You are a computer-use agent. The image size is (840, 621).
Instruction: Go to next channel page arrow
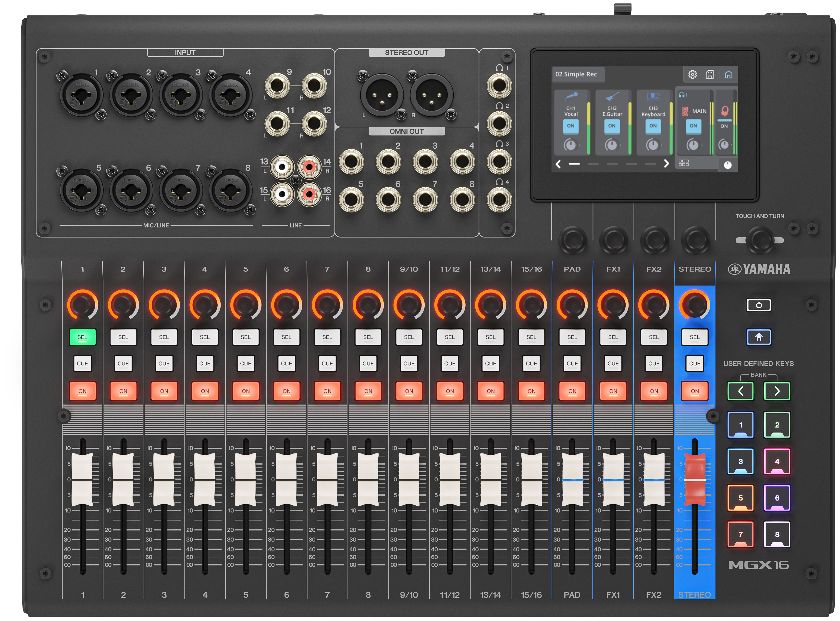point(666,164)
